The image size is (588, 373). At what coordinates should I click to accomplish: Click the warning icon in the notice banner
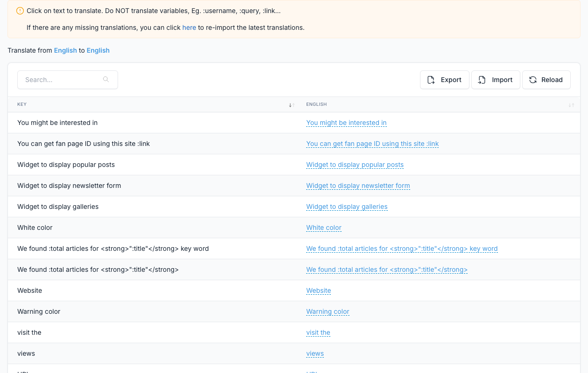(20, 11)
